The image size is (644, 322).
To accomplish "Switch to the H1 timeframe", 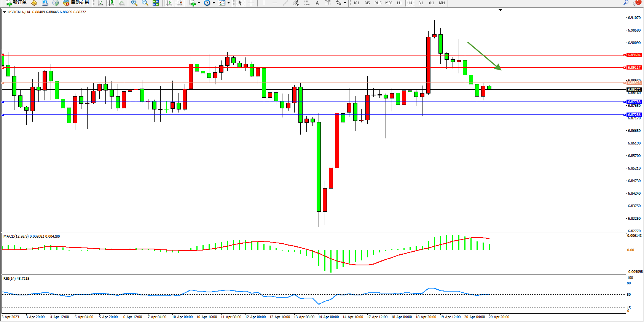I will [x=399, y=3].
